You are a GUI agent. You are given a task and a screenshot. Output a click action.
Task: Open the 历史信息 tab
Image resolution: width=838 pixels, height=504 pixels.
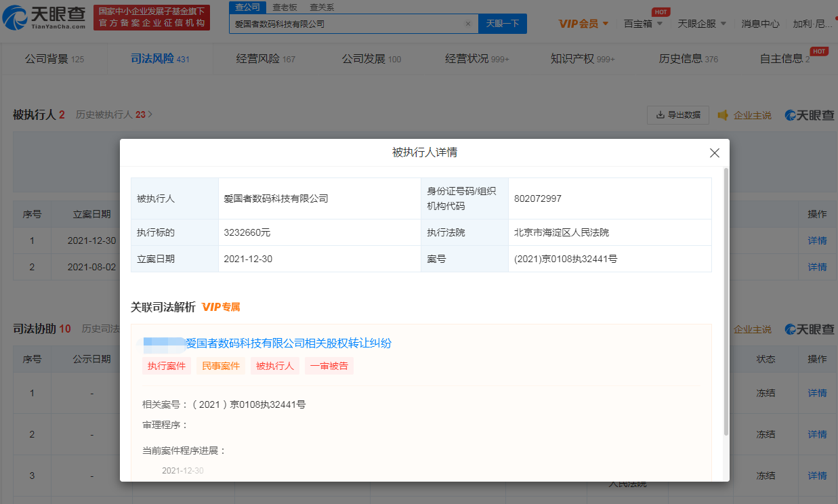coord(688,59)
